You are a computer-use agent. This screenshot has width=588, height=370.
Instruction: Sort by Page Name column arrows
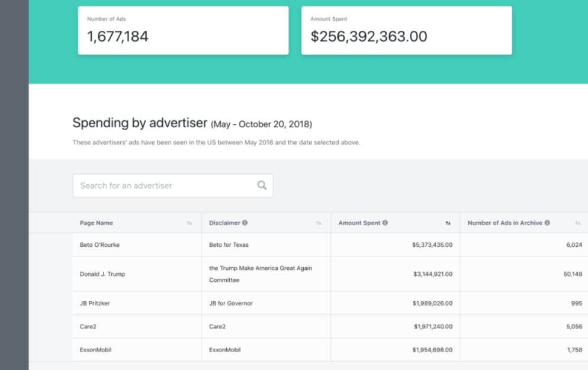pyautogui.click(x=189, y=223)
